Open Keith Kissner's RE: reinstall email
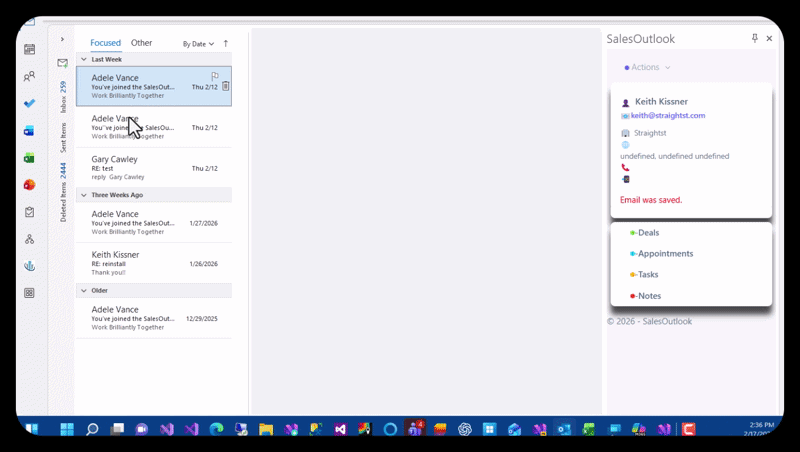The width and height of the screenshot is (800, 452). [154, 263]
